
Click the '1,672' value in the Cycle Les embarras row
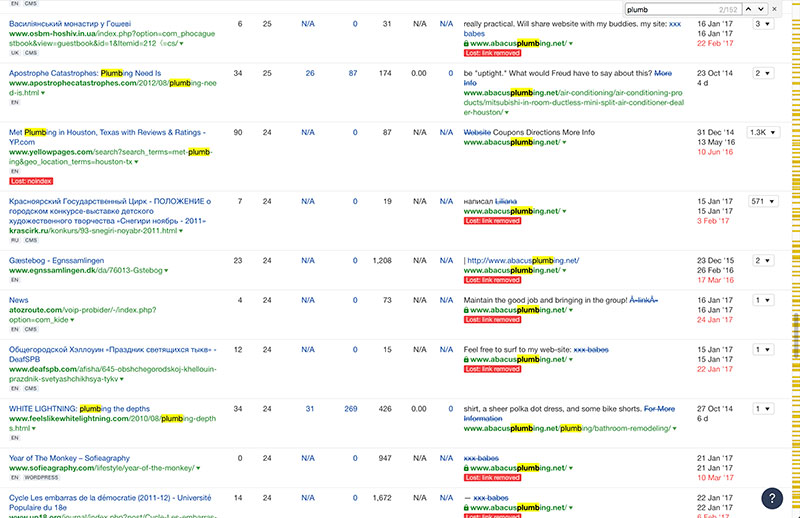[x=382, y=498]
